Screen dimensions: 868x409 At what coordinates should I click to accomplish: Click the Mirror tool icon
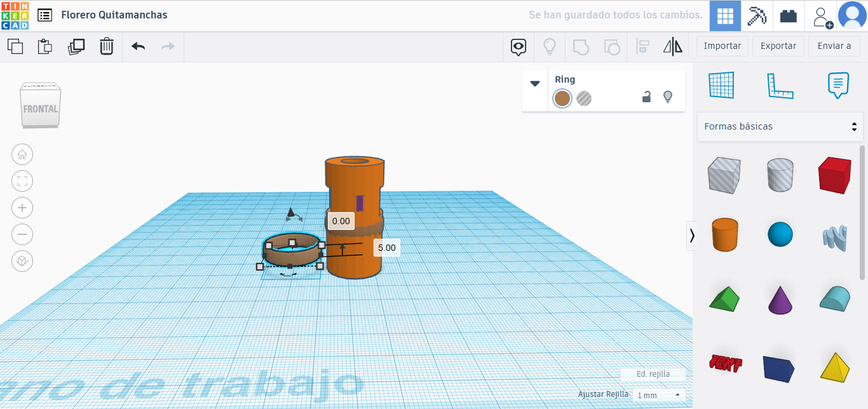tap(673, 46)
